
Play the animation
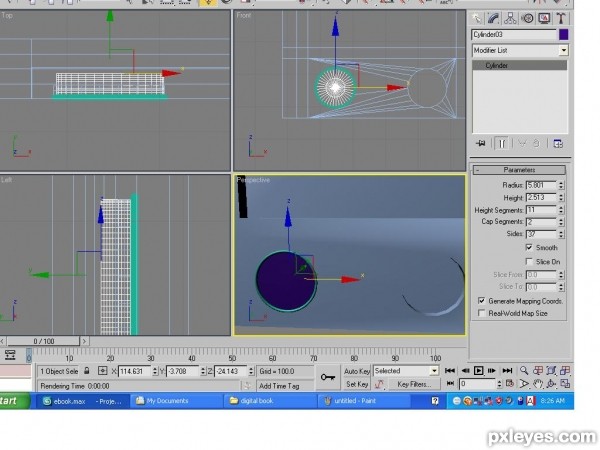coord(478,370)
